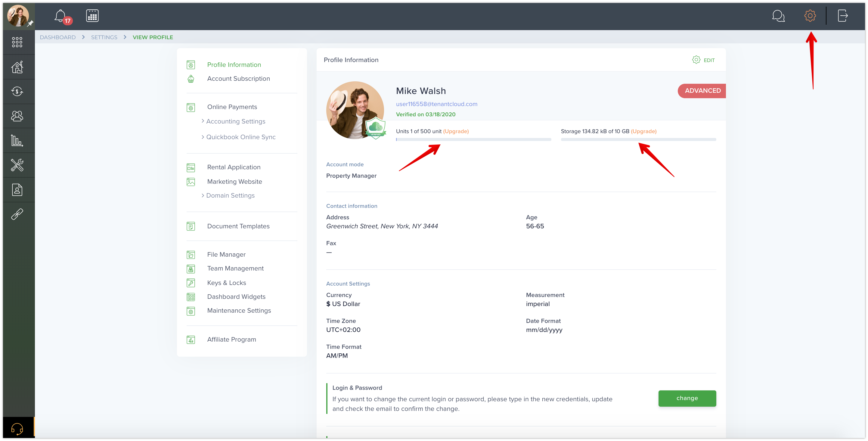Click the Dashboard Widgets icon
This screenshot has width=868, height=441.
tap(191, 297)
